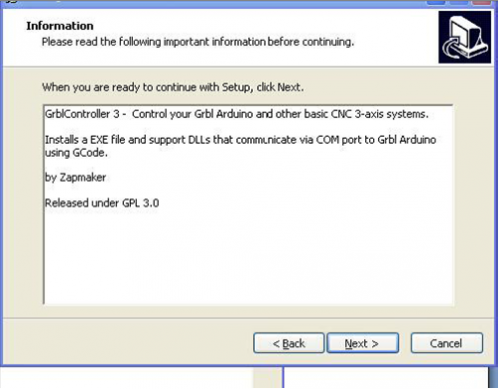The height and width of the screenshot is (389, 500).
Task: Click the 'using GCode.' line
Action: pyautogui.click(x=76, y=153)
